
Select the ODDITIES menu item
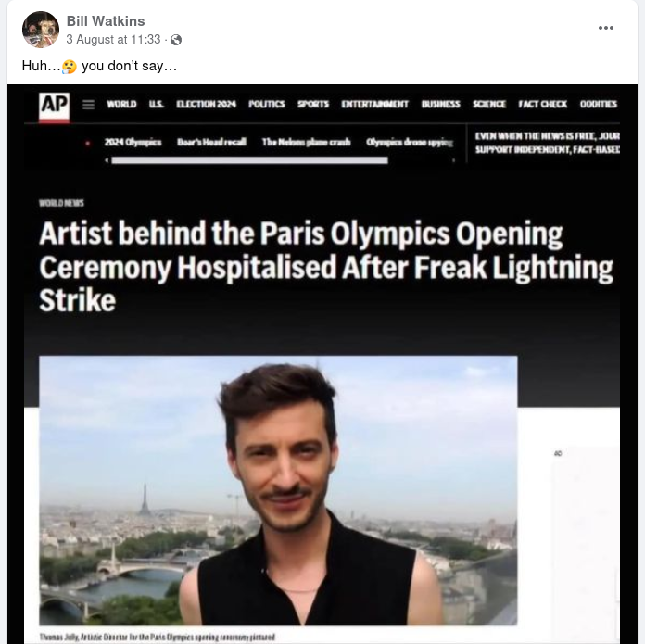click(599, 104)
